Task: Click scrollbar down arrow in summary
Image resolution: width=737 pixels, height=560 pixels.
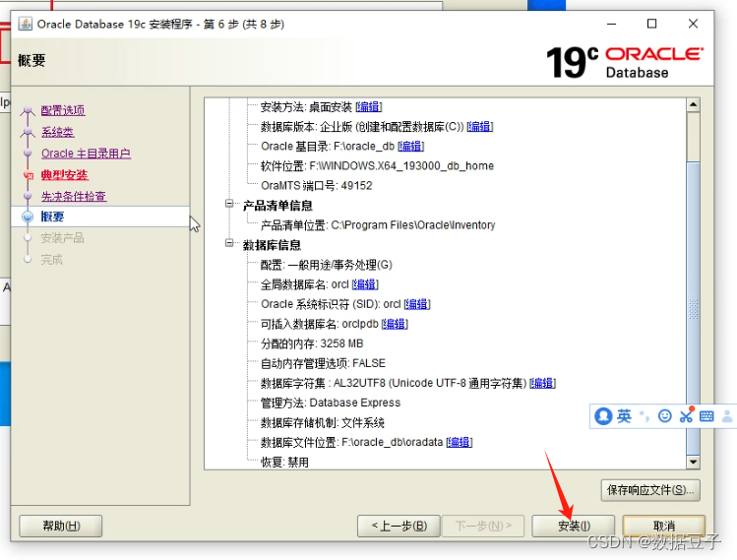Action: pos(693,463)
